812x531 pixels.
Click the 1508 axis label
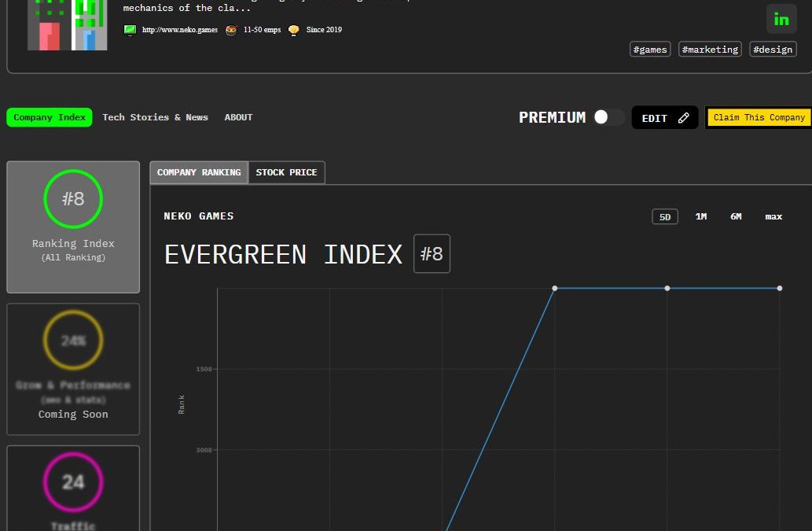pyautogui.click(x=204, y=369)
